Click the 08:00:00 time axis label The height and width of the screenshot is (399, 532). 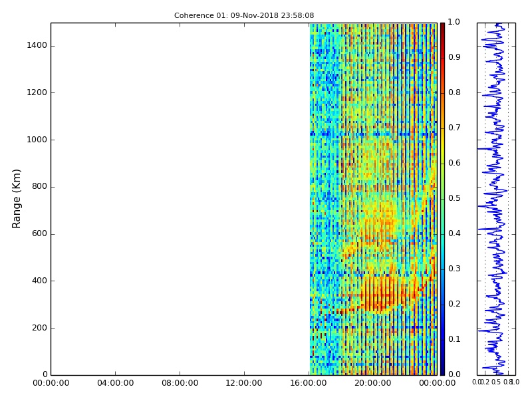pyautogui.click(x=180, y=383)
